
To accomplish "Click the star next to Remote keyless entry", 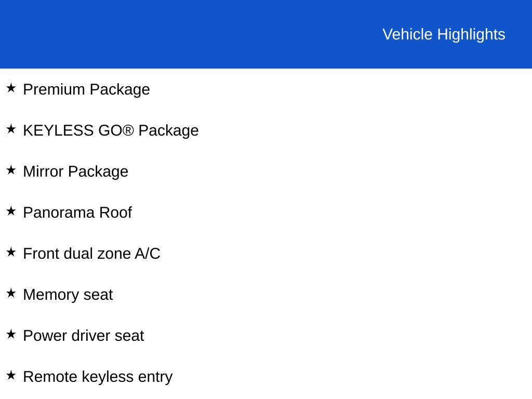I will 11,375.
